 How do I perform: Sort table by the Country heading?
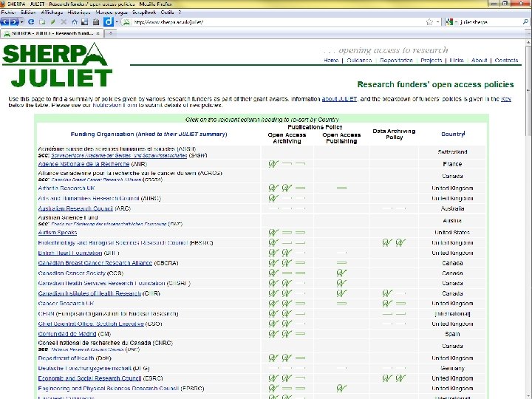(452, 134)
